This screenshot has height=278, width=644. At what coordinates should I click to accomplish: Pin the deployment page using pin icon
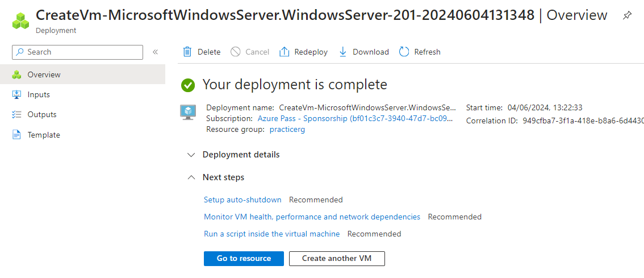point(627,16)
